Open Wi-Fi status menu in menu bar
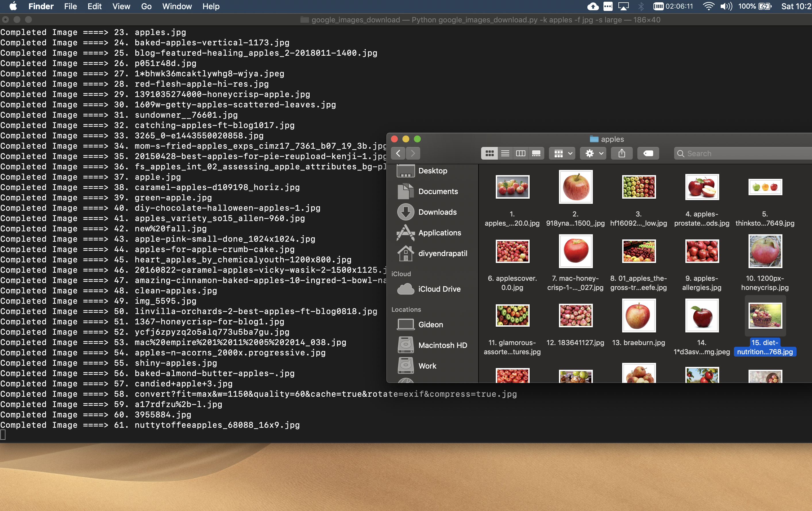812x511 pixels. click(x=708, y=6)
